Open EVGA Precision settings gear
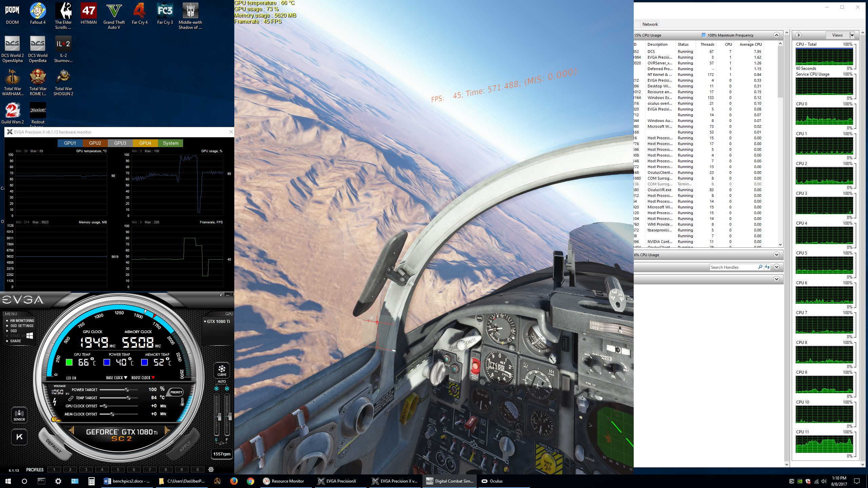Viewport: 868px width, 488px height. coord(211,469)
